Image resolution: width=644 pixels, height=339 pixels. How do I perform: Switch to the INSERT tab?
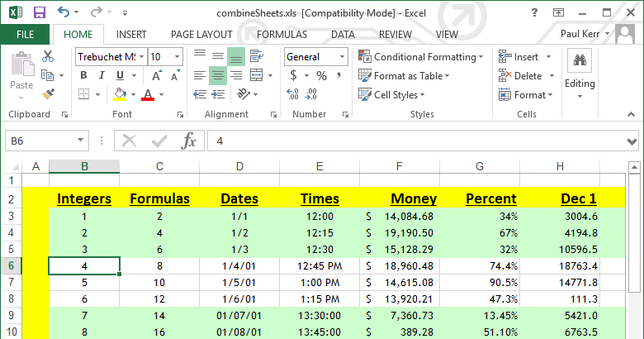pos(131,35)
